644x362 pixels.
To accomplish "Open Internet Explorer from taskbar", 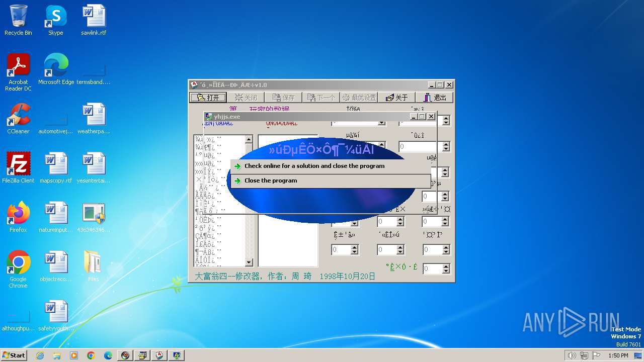I will [x=40, y=355].
